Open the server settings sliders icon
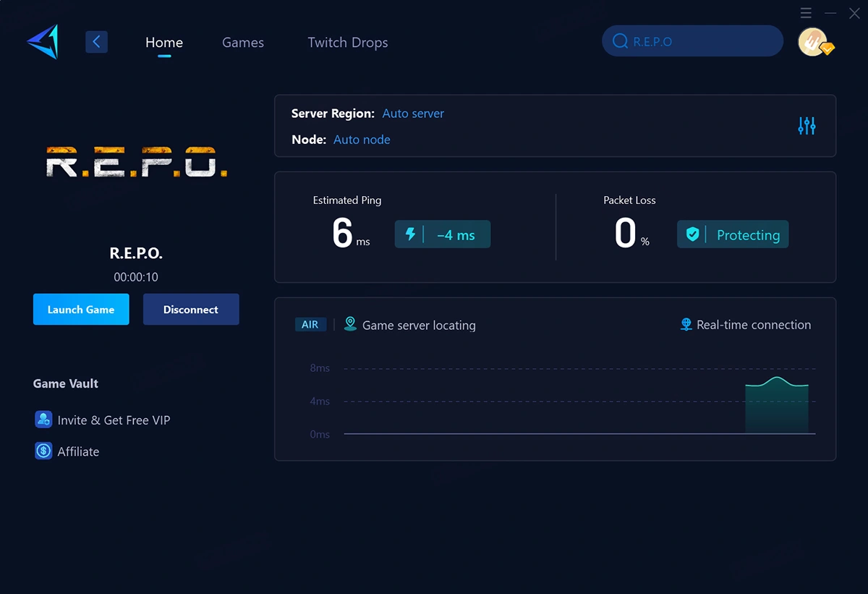868x594 pixels. coord(807,126)
